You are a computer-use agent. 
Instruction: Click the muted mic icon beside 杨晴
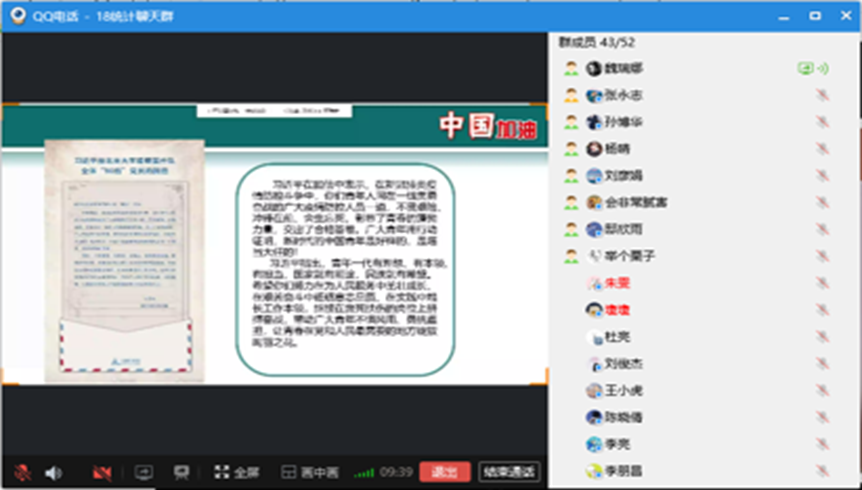click(822, 149)
